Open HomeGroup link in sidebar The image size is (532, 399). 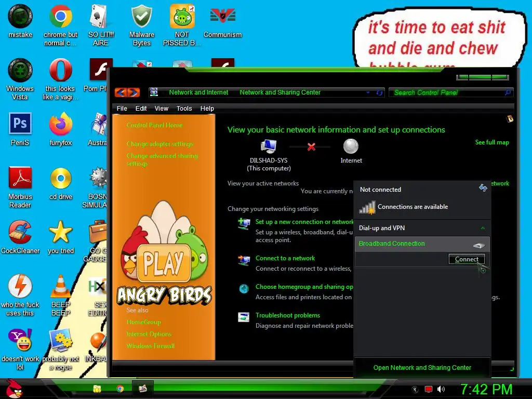click(143, 322)
